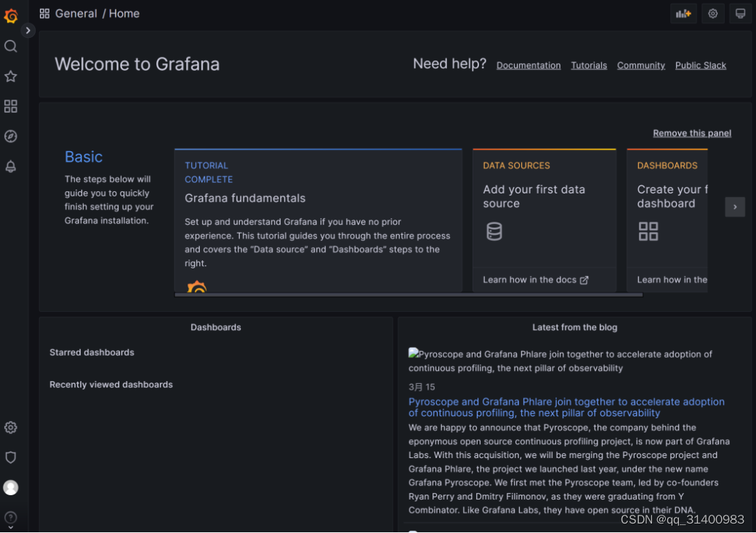This screenshot has height=533, width=756.
Task: Click the Home breadcrumb
Action: click(124, 14)
